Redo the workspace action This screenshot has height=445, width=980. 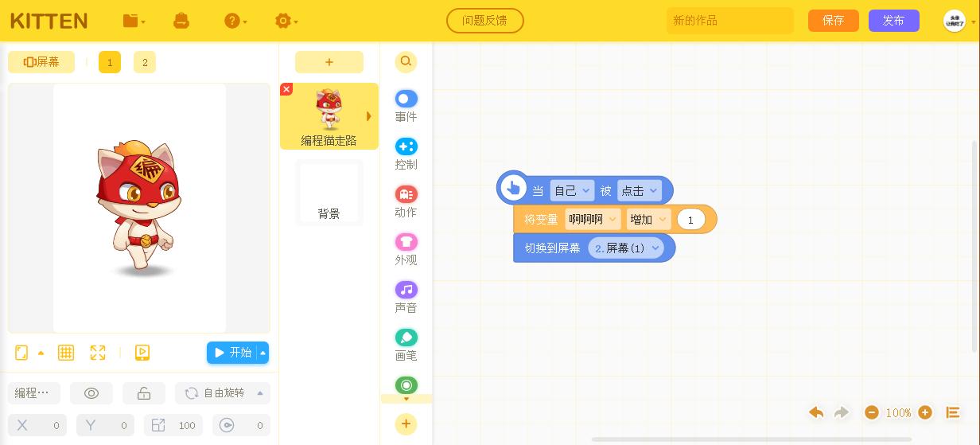[x=842, y=412]
